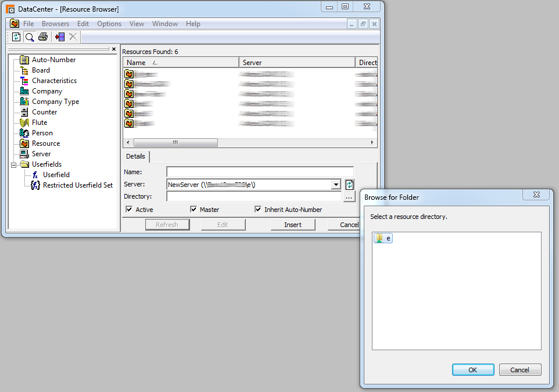
Task: Click the horizontal scrollbar under the results list
Action: click(x=176, y=142)
